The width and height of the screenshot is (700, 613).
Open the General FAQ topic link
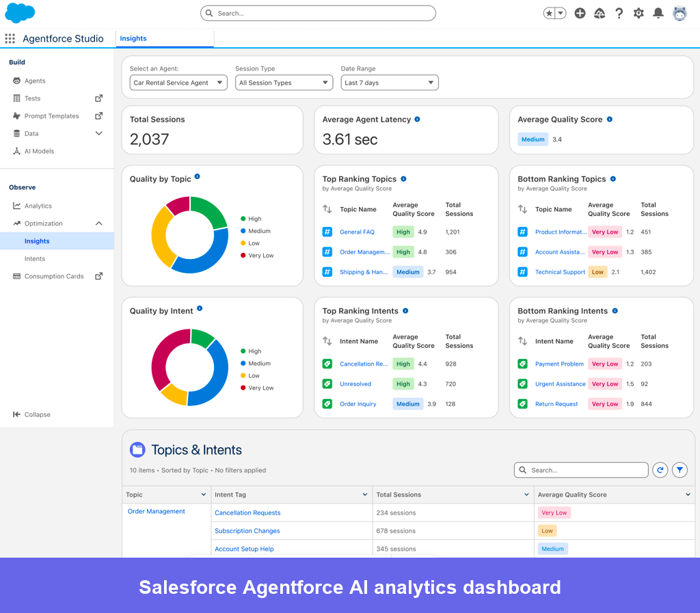tap(359, 232)
